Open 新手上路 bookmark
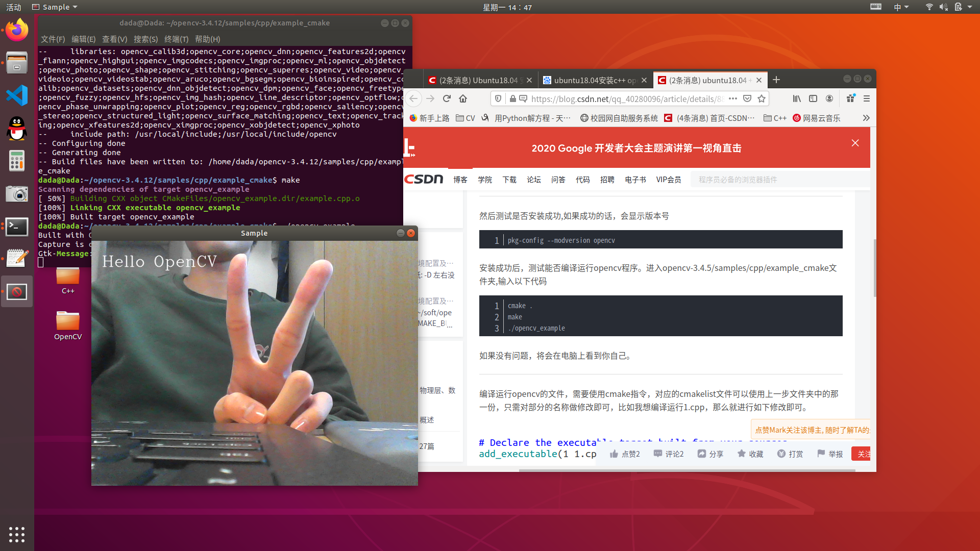Image resolution: width=980 pixels, height=551 pixels. [429, 118]
